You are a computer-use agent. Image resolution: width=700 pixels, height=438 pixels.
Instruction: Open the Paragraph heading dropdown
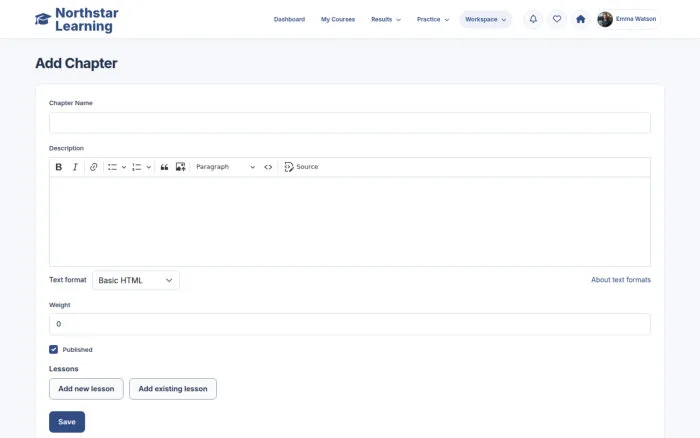[x=225, y=167]
